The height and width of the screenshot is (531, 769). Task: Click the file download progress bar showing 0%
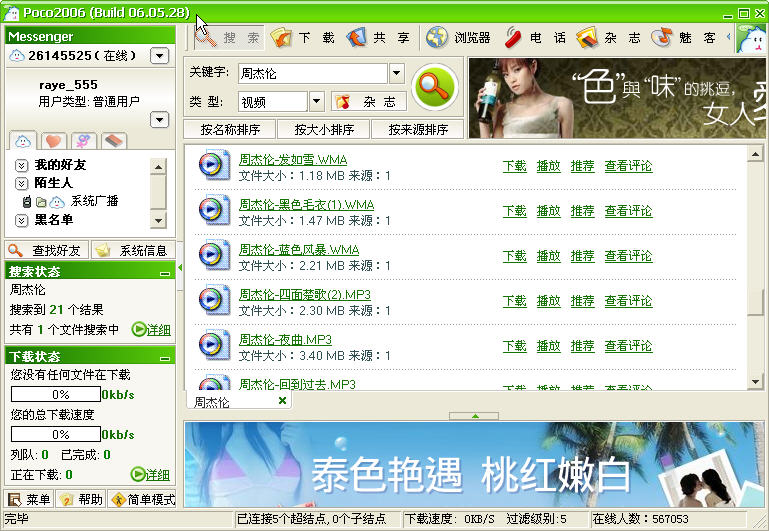pos(56,394)
